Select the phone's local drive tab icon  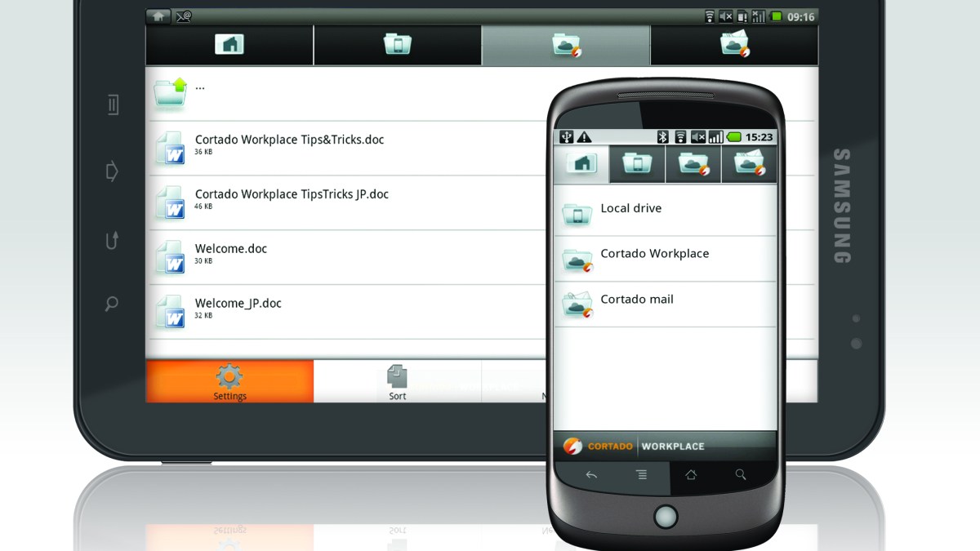(x=637, y=164)
